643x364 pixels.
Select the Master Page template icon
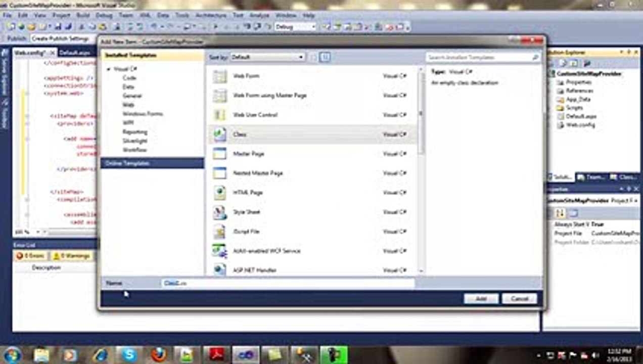pos(220,154)
